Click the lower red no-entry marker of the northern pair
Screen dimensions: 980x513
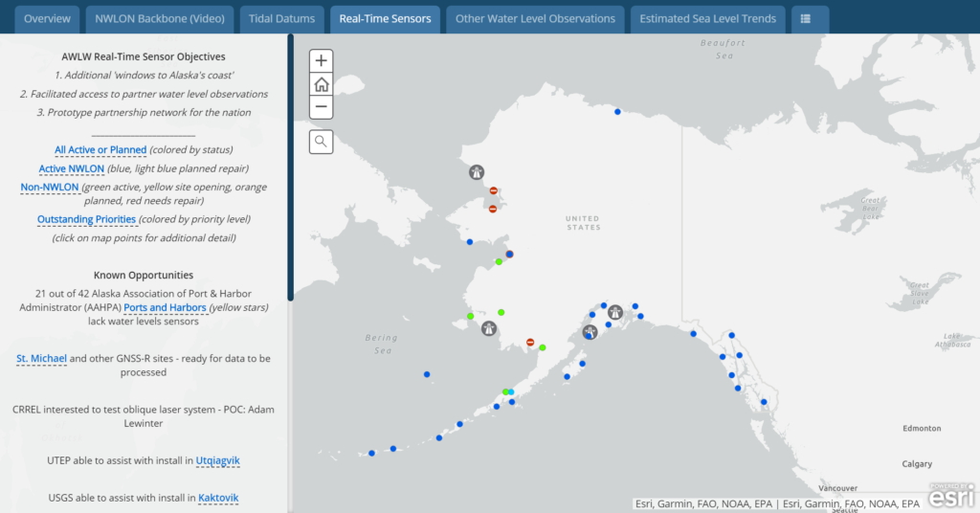pos(493,209)
